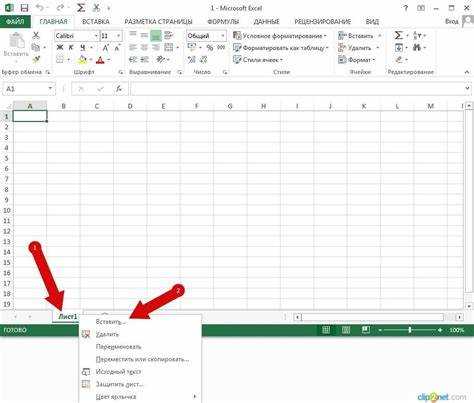The height and width of the screenshot is (403, 474).
Task: Switch to the ФОРМУЛЫ tab
Action: point(223,22)
